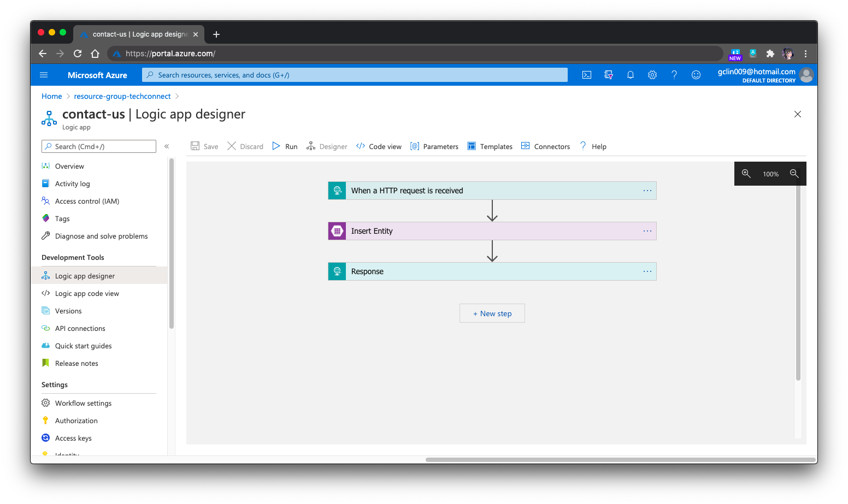
Task: Send feedback via the smiley icon
Action: [696, 75]
